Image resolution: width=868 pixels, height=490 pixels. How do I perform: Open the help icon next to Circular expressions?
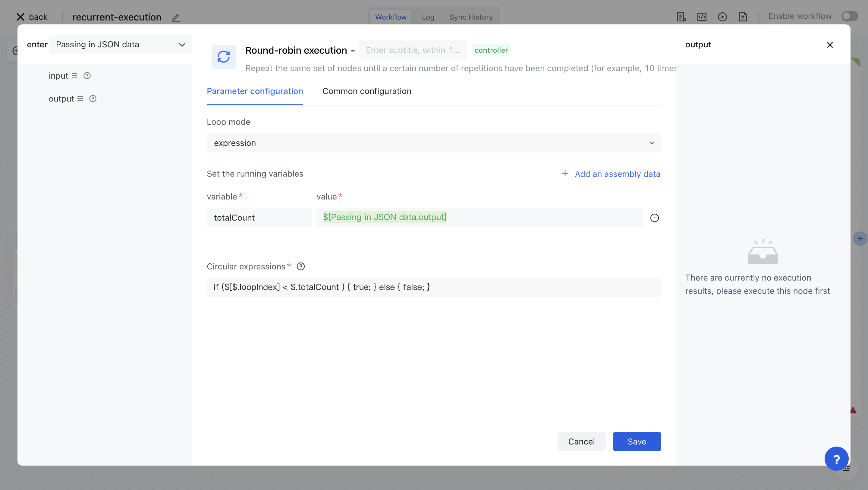300,266
